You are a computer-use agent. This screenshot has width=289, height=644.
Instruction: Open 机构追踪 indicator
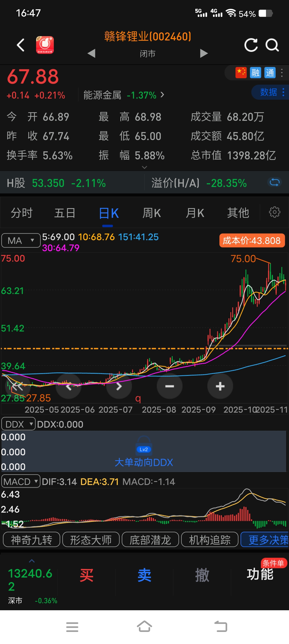pyautogui.click(x=210, y=540)
